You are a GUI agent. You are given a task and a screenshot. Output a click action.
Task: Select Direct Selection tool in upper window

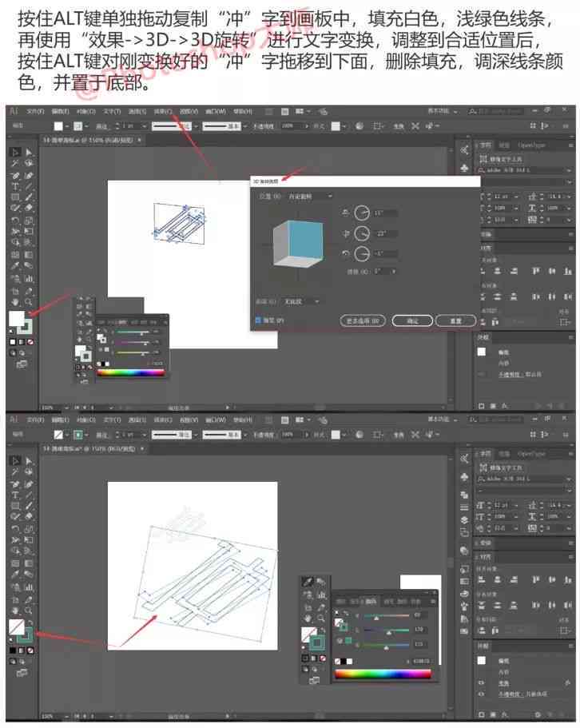29,152
